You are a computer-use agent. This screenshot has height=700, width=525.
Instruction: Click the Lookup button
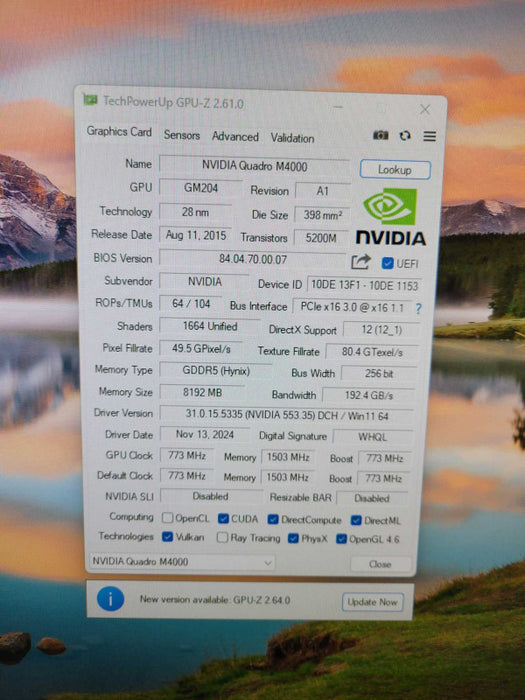pos(395,170)
